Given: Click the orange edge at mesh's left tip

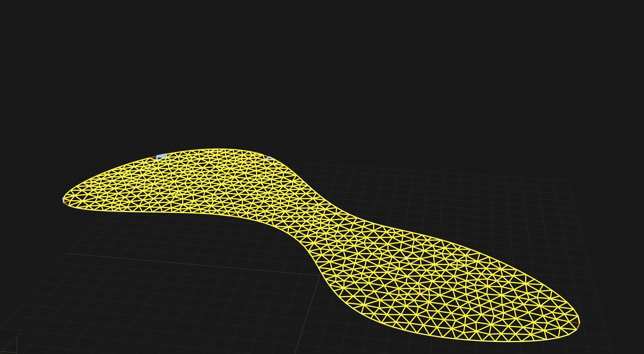Looking at the screenshot, I should (67, 202).
